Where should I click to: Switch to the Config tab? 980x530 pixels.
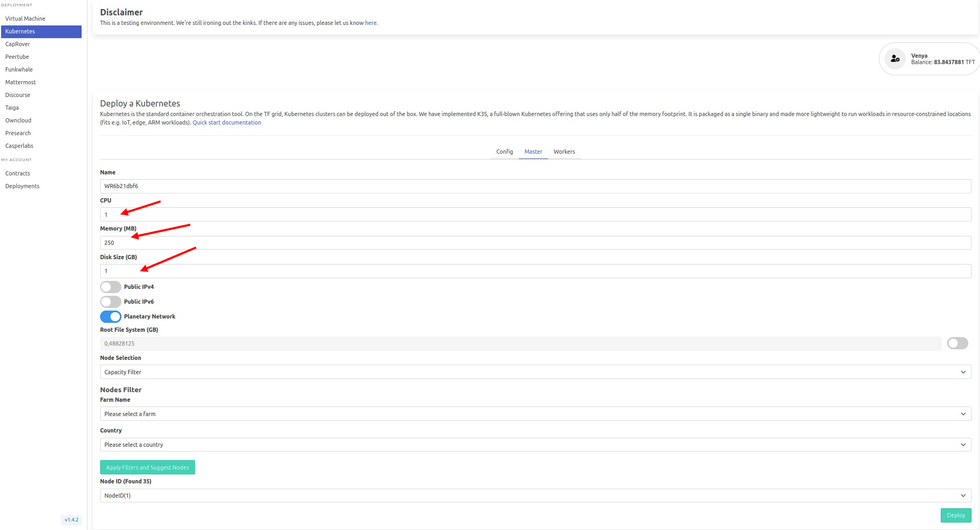click(x=504, y=152)
